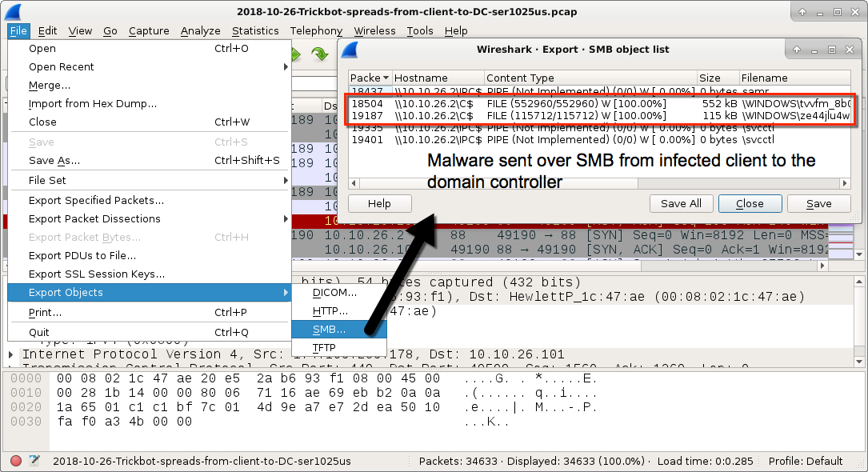
Task: Click the capture status red circle in status bar
Action: (16, 460)
